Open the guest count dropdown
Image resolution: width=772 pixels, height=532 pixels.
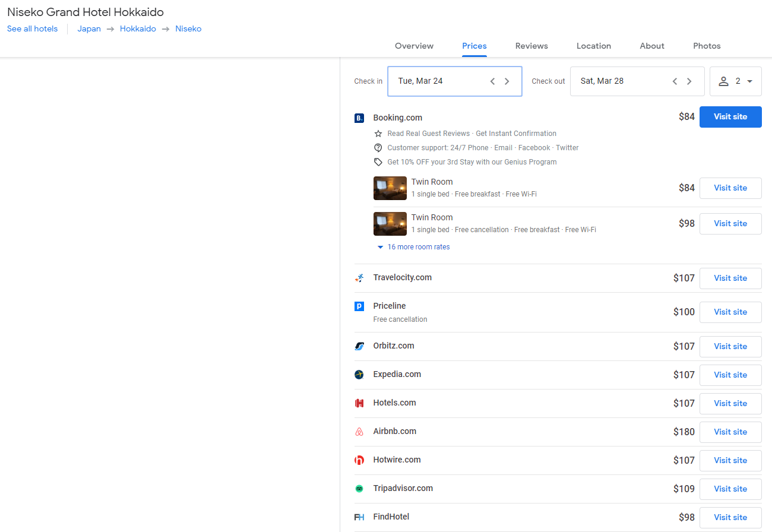(735, 81)
